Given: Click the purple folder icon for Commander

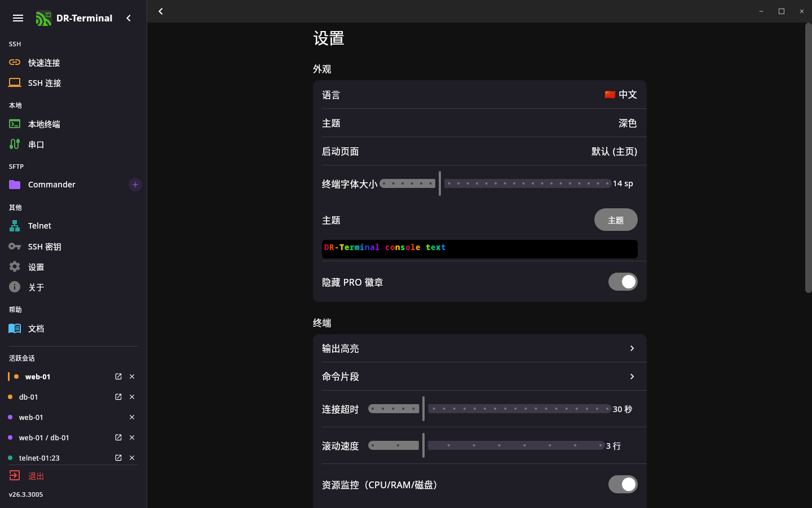Looking at the screenshot, I should point(15,185).
